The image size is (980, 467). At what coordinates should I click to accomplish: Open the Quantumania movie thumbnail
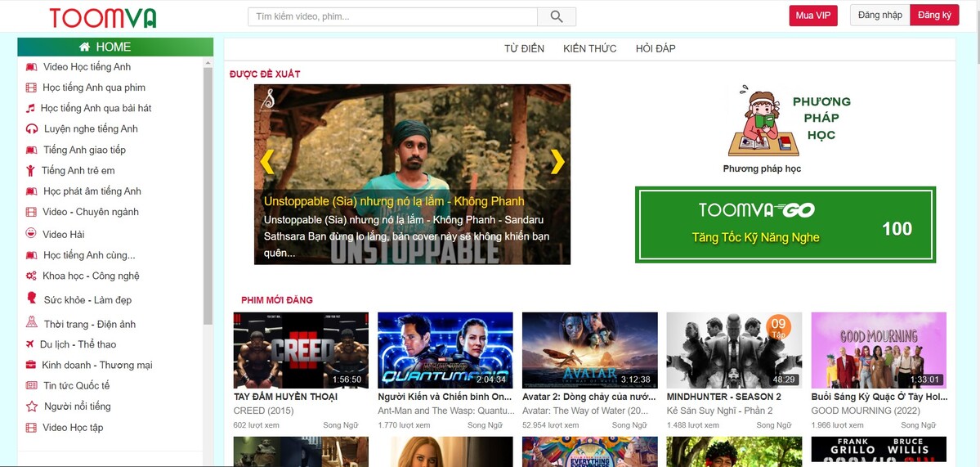tap(445, 350)
